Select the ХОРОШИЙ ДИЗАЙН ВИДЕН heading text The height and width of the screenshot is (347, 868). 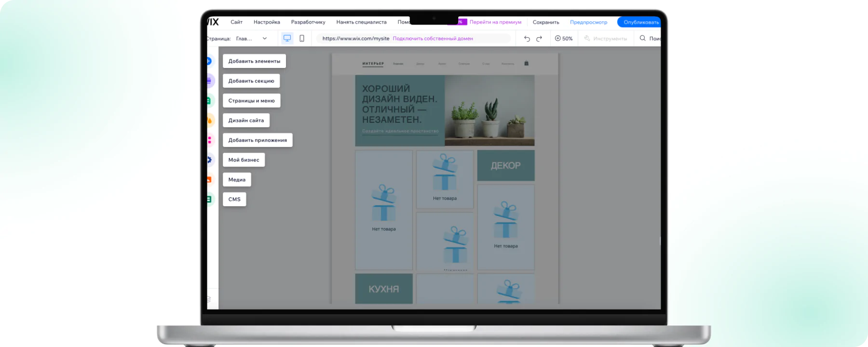pyautogui.click(x=400, y=104)
